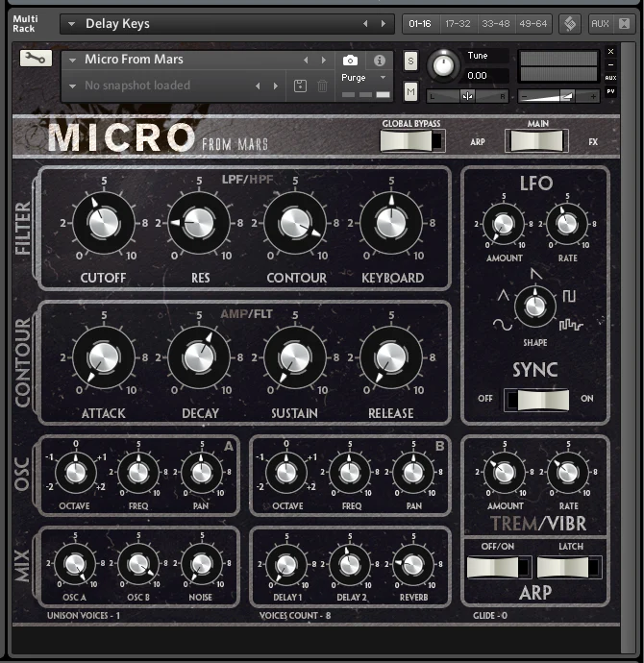Click the Delay 2 mix knob

tap(350, 564)
